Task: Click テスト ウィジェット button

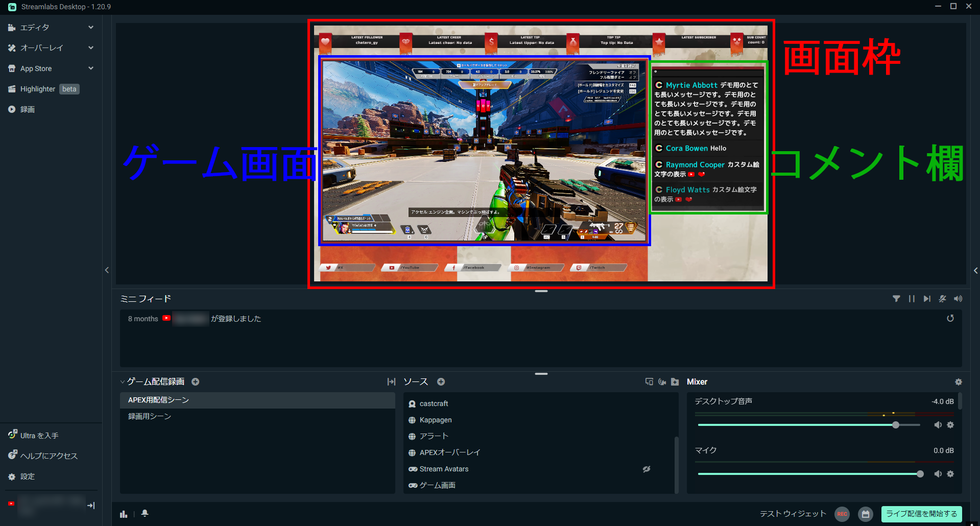Action: [x=793, y=514]
